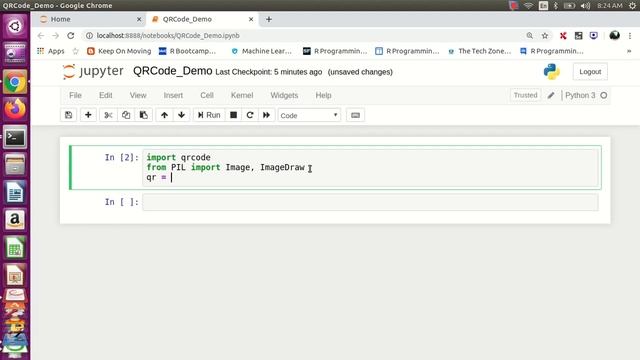Move the selected cell down
Viewport: 640px width, 360px height.
(182, 115)
